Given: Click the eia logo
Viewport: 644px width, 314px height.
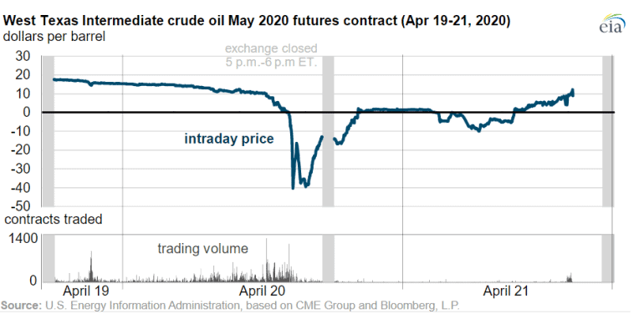Looking at the screenshot, I should (612, 23).
